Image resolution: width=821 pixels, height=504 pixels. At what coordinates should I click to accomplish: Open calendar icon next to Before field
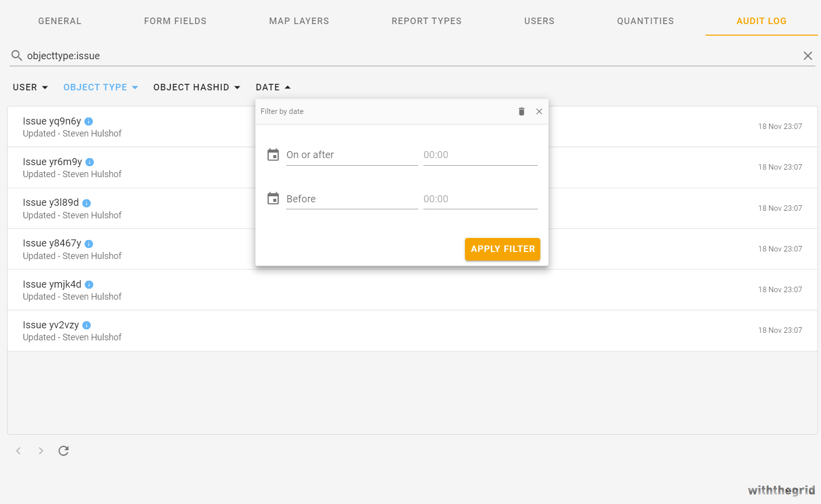coord(273,199)
